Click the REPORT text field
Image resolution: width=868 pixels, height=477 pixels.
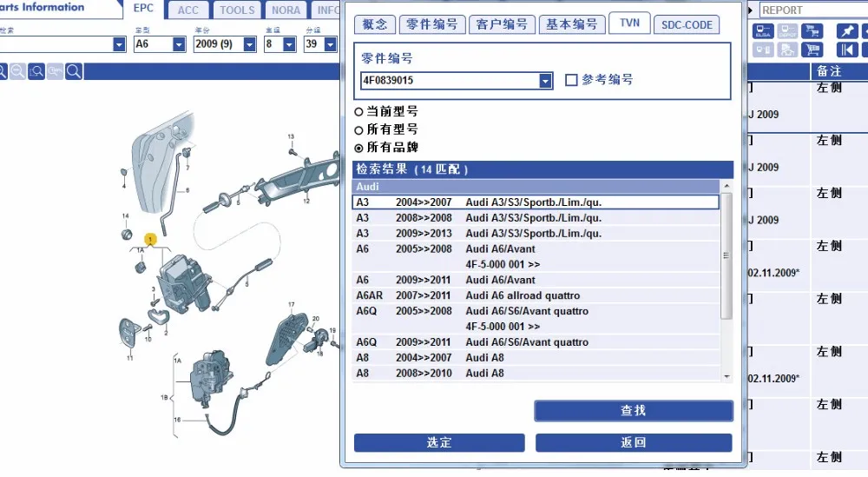814,10
